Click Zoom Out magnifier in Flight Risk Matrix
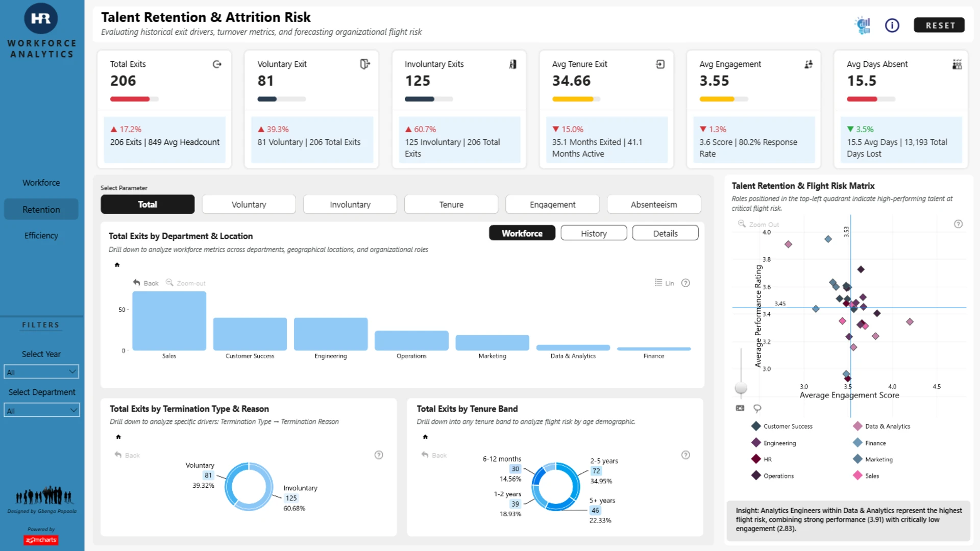Image resolution: width=980 pixels, height=551 pixels. (742, 224)
